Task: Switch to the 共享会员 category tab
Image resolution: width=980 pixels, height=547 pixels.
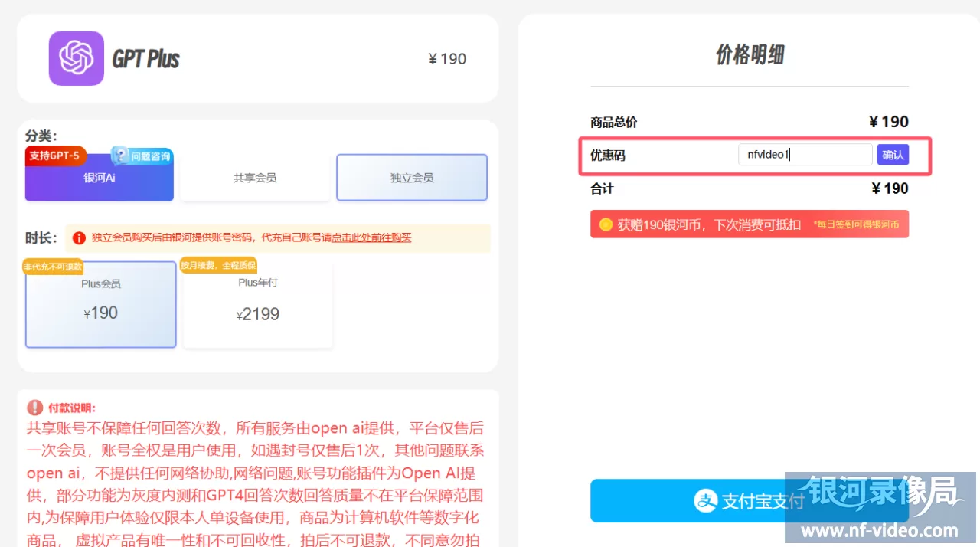Action: click(255, 177)
